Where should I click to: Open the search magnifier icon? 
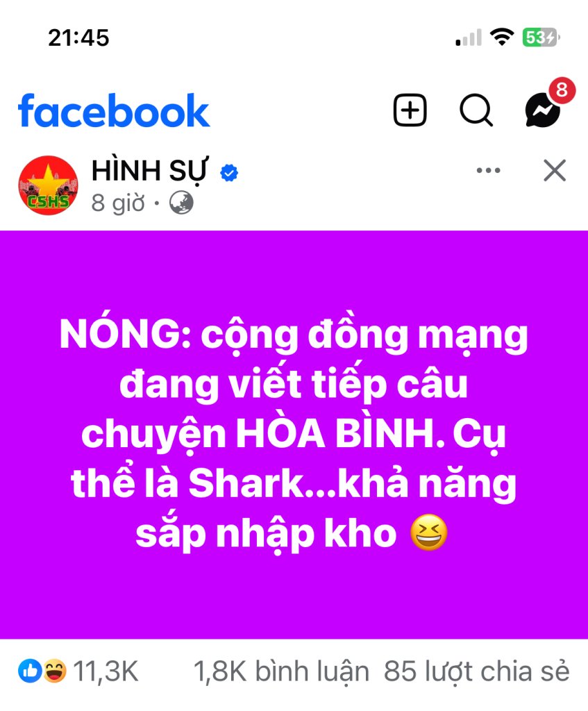(x=476, y=110)
